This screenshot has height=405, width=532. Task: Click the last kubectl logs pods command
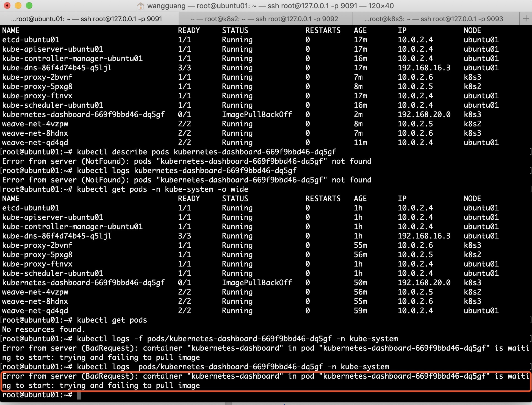(x=233, y=367)
